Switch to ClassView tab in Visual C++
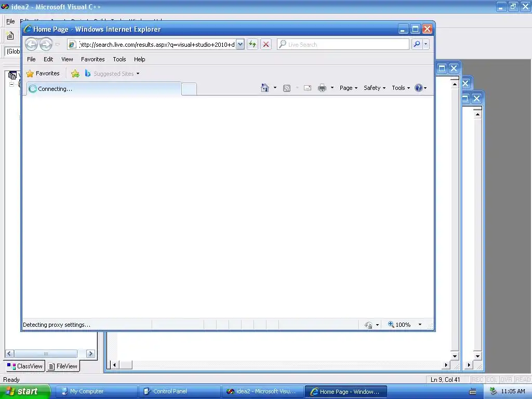The height and width of the screenshot is (399, 532). point(25,366)
